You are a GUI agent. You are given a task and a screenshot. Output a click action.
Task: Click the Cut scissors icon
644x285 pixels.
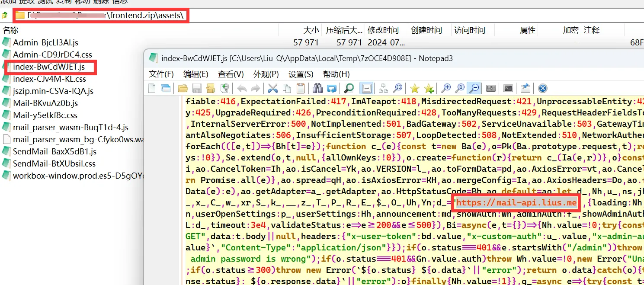pos(272,89)
